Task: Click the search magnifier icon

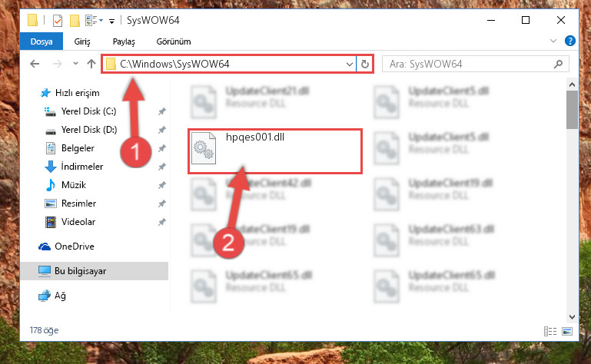Action: tap(558, 64)
